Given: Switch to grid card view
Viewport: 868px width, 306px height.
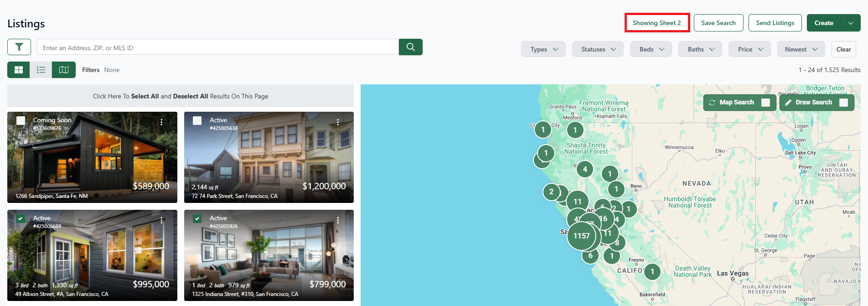Looking at the screenshot, I should click(x=19, y=70).
